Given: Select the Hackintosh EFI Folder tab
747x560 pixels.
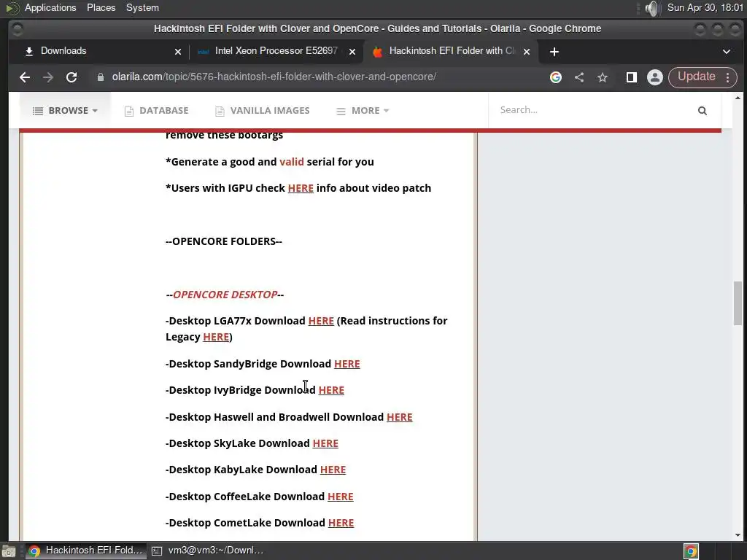Looking at the screenshot, I should (451, 51).
